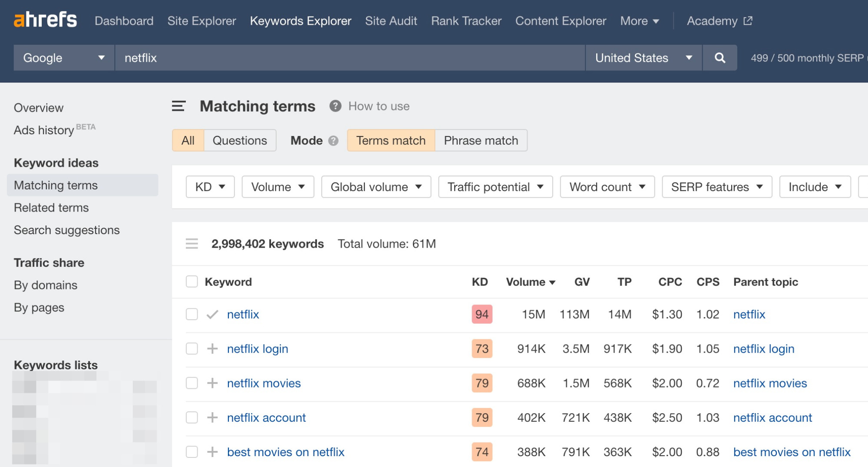Open the KD filter dropdown
Image resolution: width=868 pixels, height=467 pixels.
point(210,187)
